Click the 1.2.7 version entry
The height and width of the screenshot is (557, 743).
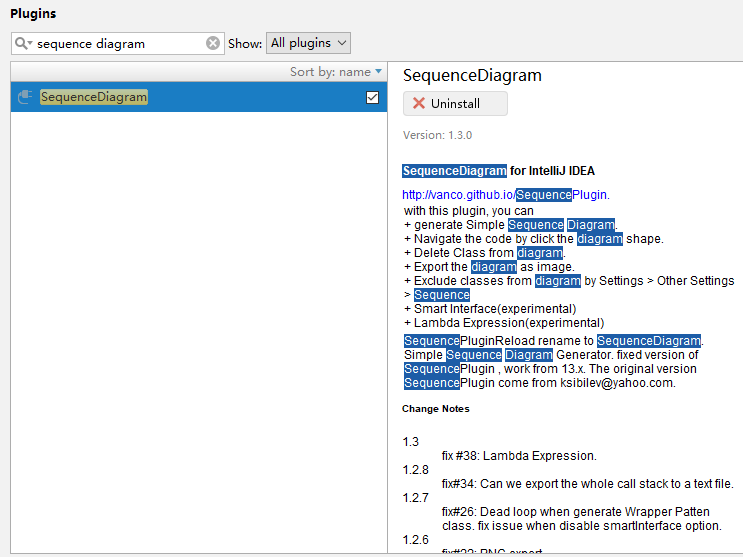(415, 498)
